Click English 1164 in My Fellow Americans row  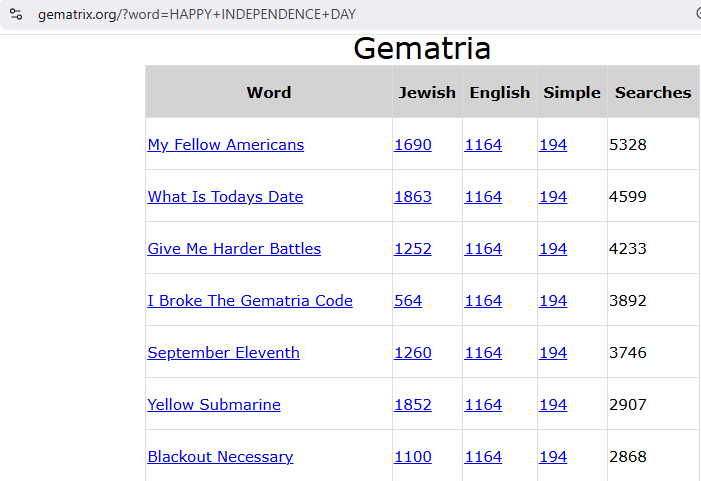(x=483, y=145)
